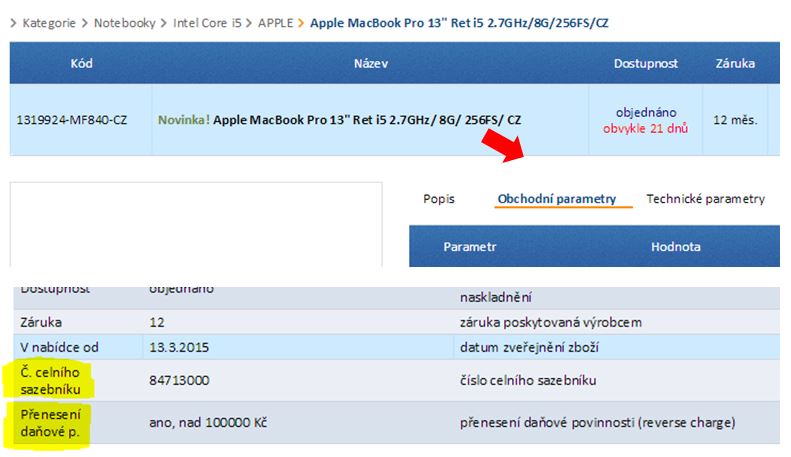
Task: Select the Záruka parameter row label
Action: (x=41, y=322)
